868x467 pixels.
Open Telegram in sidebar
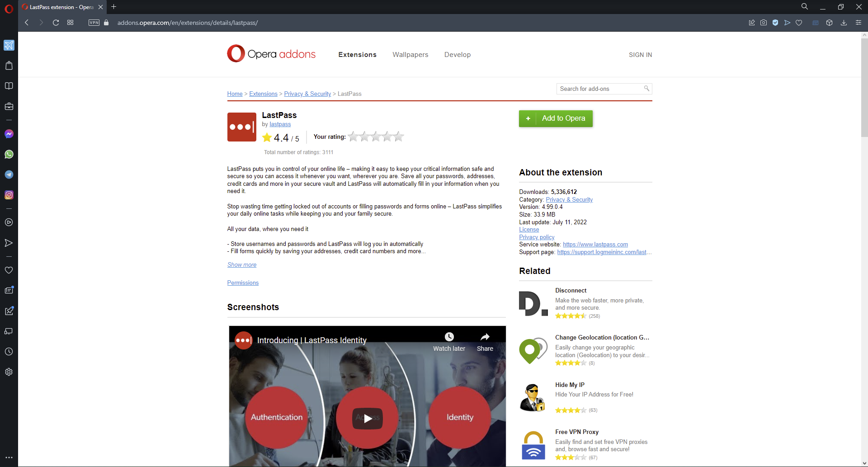pos(9,175)
